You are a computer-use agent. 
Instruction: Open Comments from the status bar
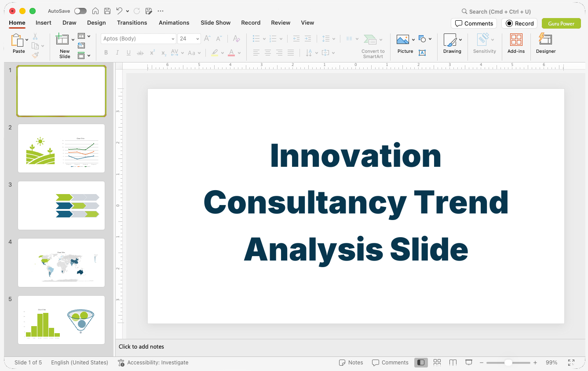pyautogui.click(x=390, y=363)
